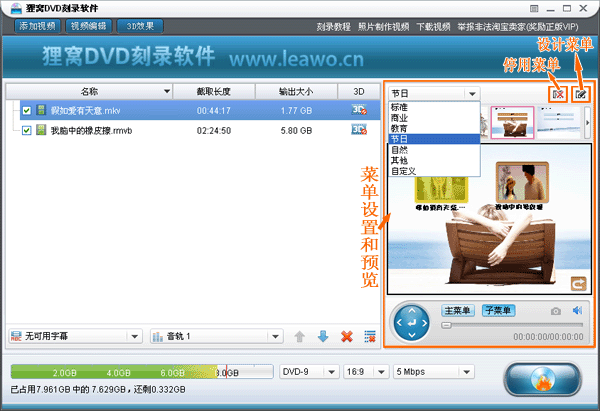Switch preview to 主菜单
The width and height of the screenshot is (600, 411).
[x=458, y=310]
